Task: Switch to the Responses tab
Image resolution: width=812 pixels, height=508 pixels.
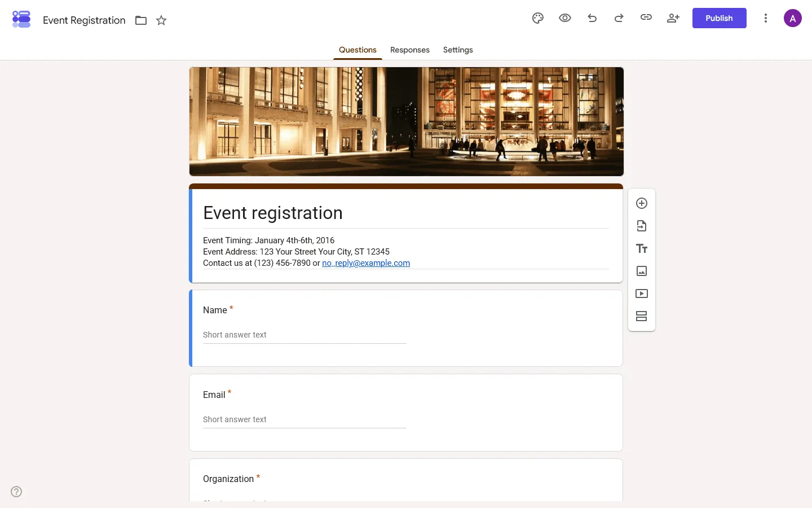Action: 410,50
